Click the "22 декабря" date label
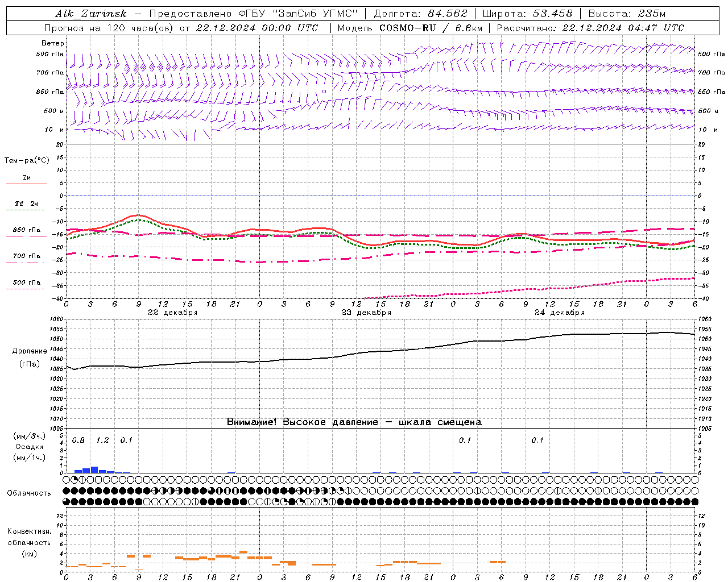Image resolution: width=728 pixels, height=582 pixels. click(173, 313)
